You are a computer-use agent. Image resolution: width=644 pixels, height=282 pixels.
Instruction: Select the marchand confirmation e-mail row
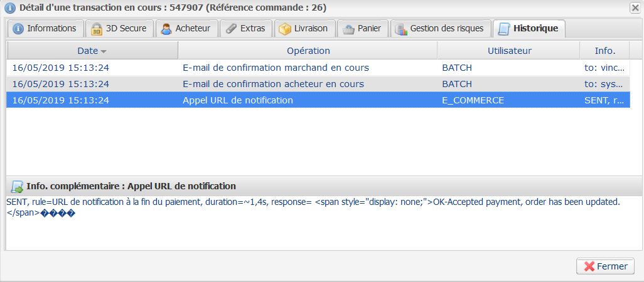pos(275,68)
